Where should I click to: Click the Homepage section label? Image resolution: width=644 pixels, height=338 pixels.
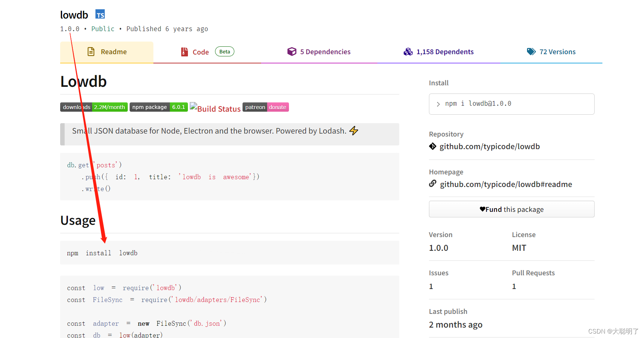click(446, 172)
